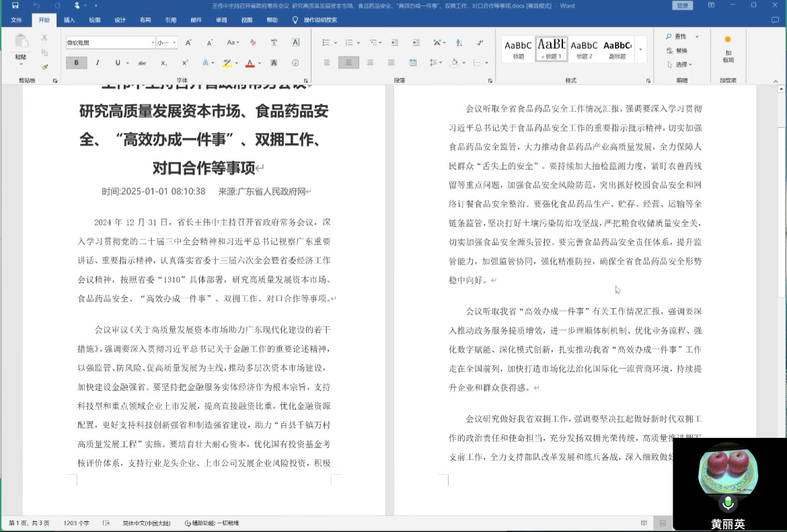Click the strikethrough icon
The width and height of the screenshot is (787, 532).
coord(142,63)
